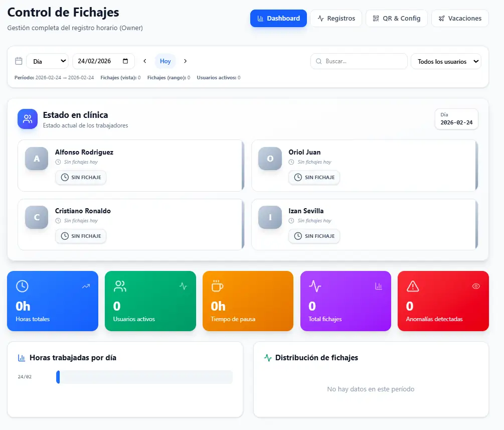The width and height of the screenshot is (504, 430).
Task: Go to the next day with right chevron
Action: (185, 61)
